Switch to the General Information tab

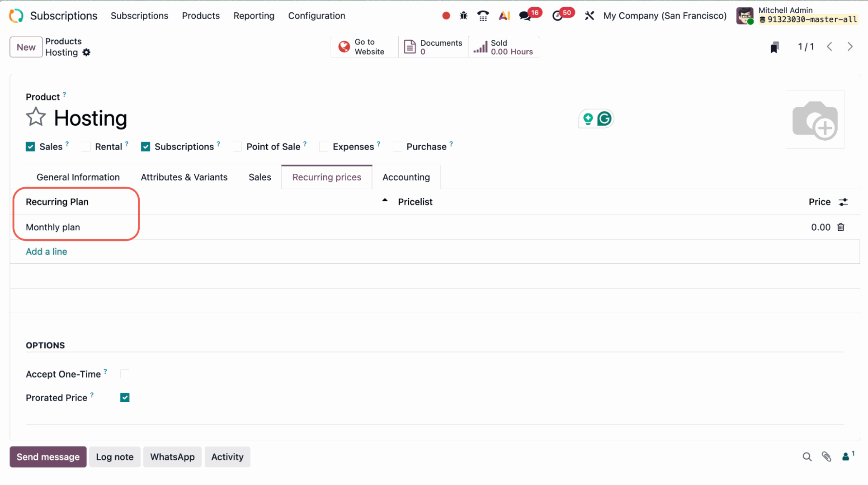coord(78,177)
